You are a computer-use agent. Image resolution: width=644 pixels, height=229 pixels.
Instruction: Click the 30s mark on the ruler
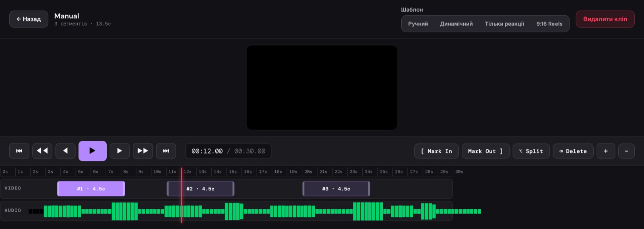click(459, 172)
